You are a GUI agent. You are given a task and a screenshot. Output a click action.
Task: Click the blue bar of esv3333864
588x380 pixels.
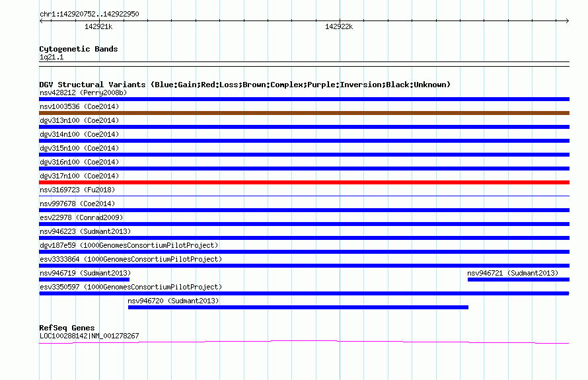pos(304,266)
